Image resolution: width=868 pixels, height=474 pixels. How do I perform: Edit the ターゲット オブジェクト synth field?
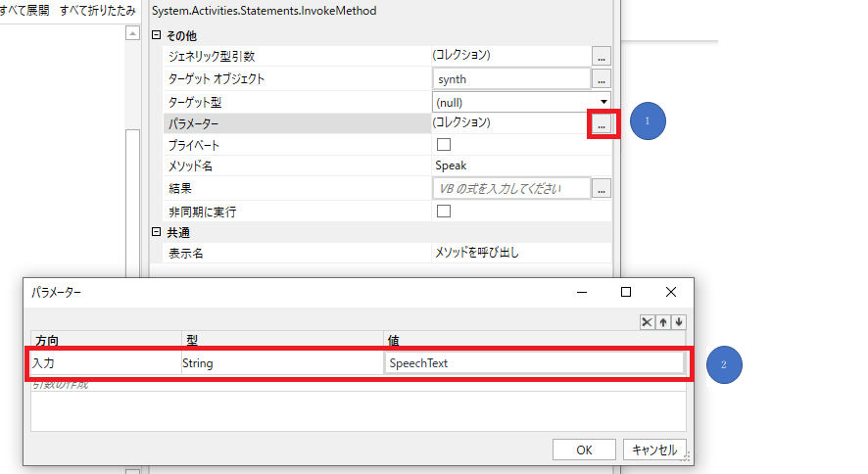511,79
